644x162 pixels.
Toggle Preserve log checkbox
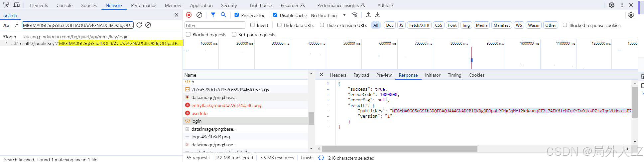(x=237, y=15)
